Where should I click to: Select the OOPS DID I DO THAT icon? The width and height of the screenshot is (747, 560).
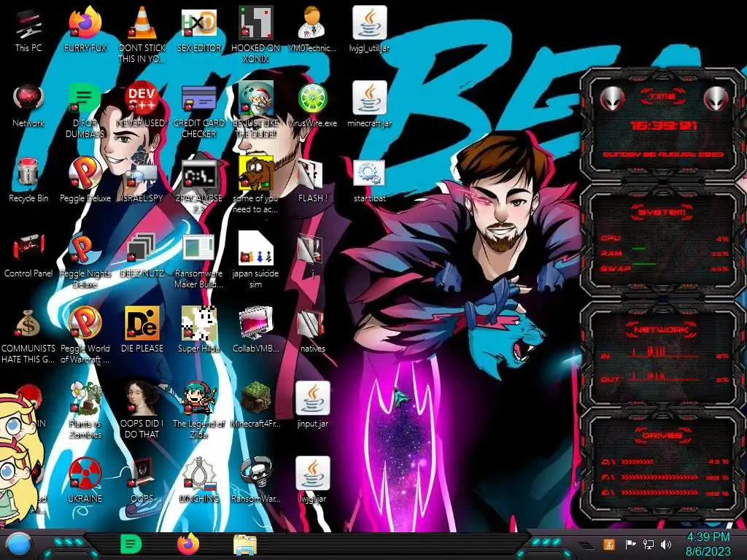pos(142,411)
